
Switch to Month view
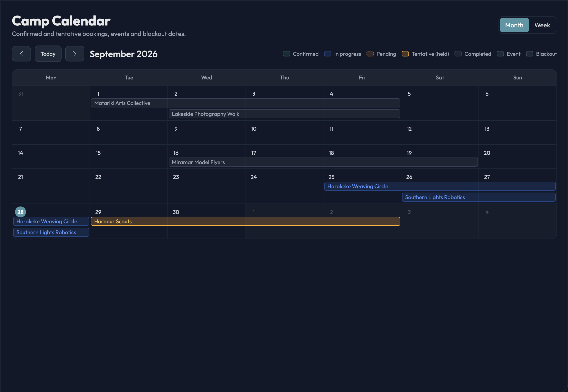[x=514, y=25]
